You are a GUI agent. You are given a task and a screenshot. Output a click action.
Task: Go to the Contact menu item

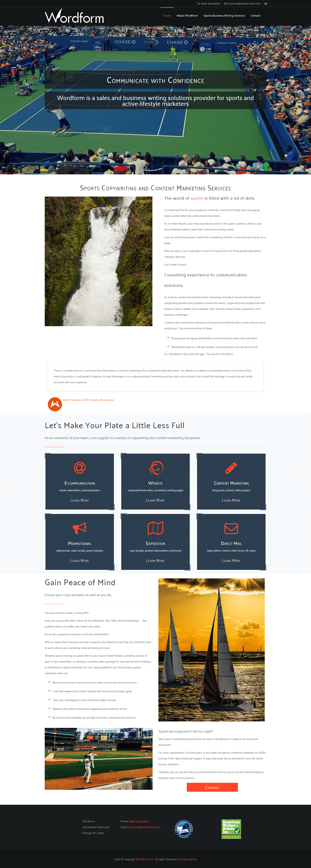(255, 16)
